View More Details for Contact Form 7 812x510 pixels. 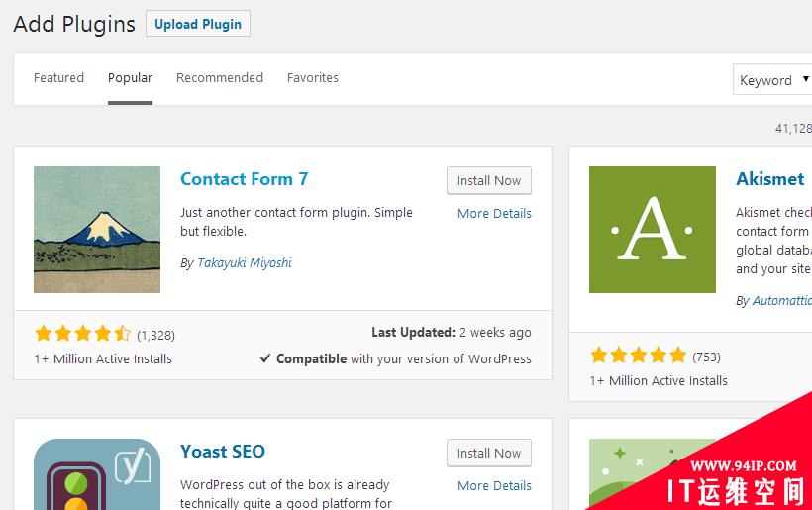click(x=494, y=213)
